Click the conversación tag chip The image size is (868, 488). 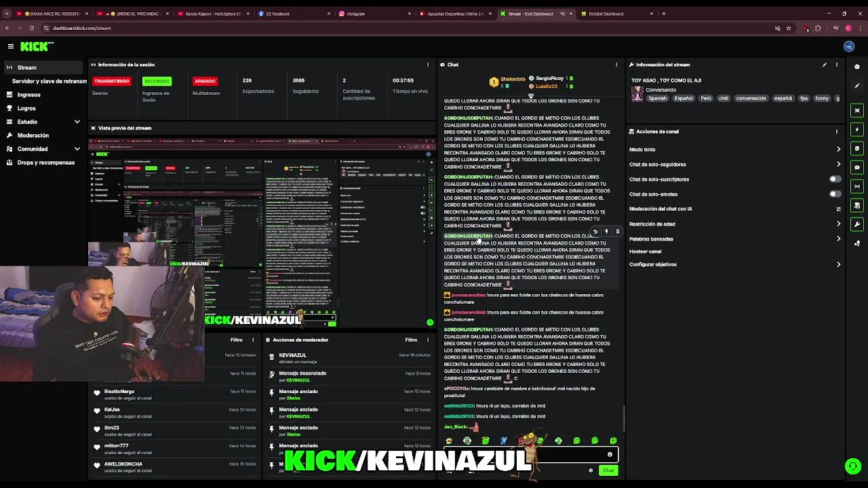751,98
